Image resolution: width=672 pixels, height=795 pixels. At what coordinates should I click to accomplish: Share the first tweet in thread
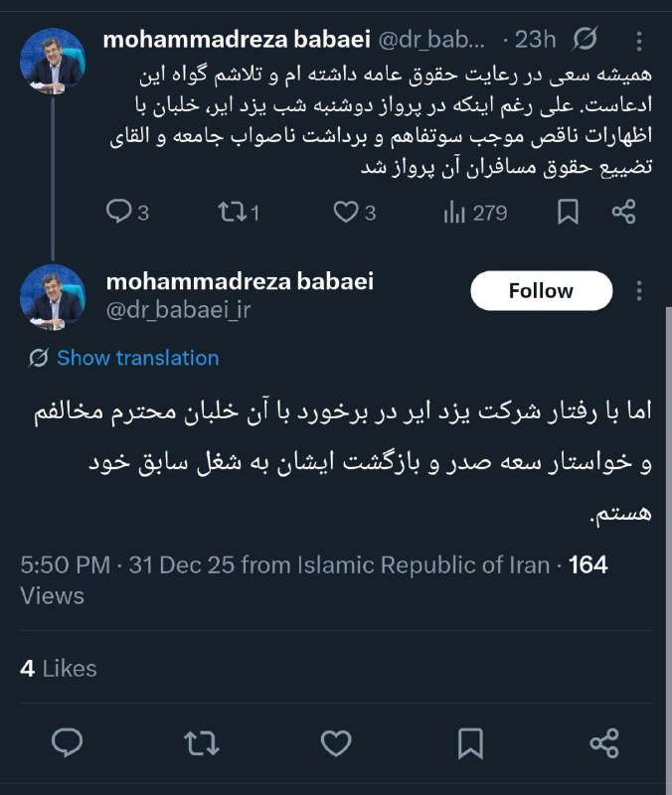coord(624,212)
